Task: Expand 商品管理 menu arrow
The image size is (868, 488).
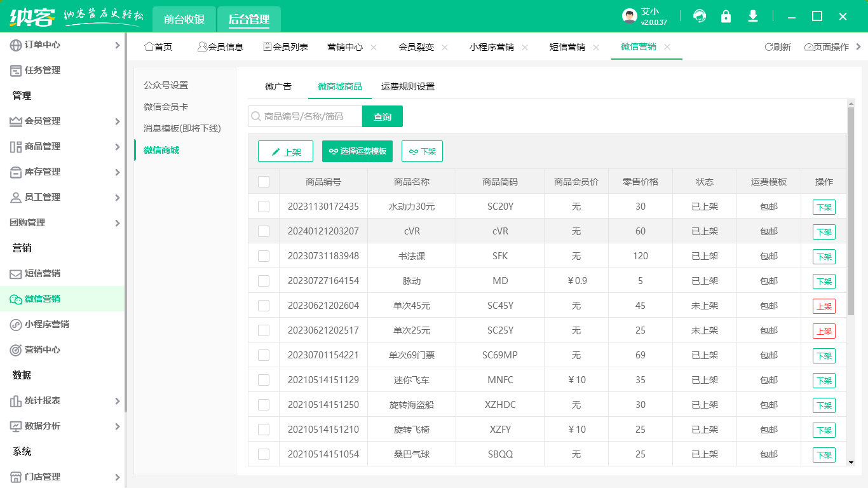Action: point(118,147)
